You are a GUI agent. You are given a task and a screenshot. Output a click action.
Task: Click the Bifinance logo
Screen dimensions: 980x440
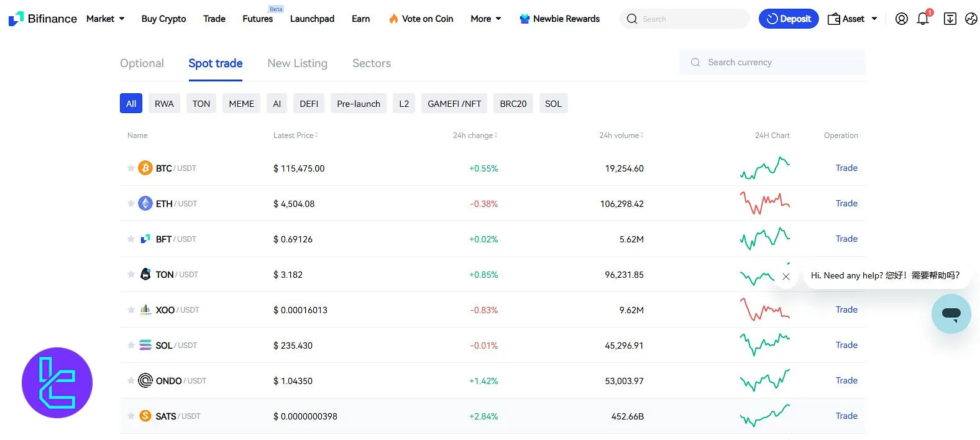[x=43, y=19]
